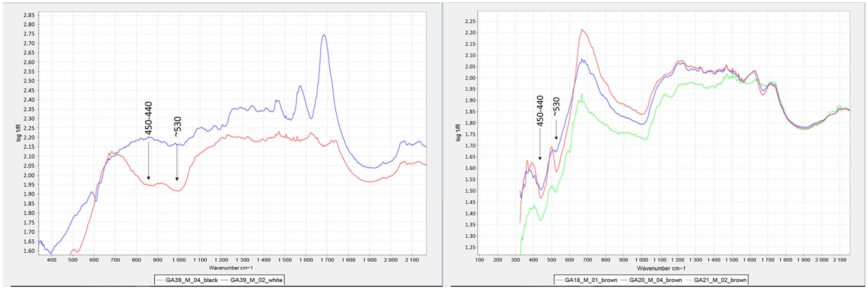Click the GA39_M_02_white legend entry

(x=256, y=280)
